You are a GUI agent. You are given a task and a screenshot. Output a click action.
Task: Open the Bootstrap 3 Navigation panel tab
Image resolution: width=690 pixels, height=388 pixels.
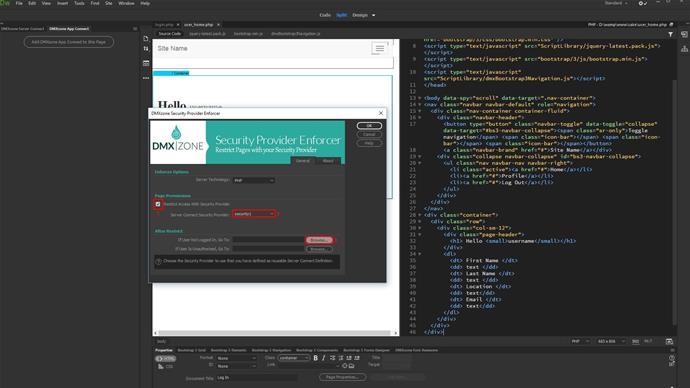point(272,350)
